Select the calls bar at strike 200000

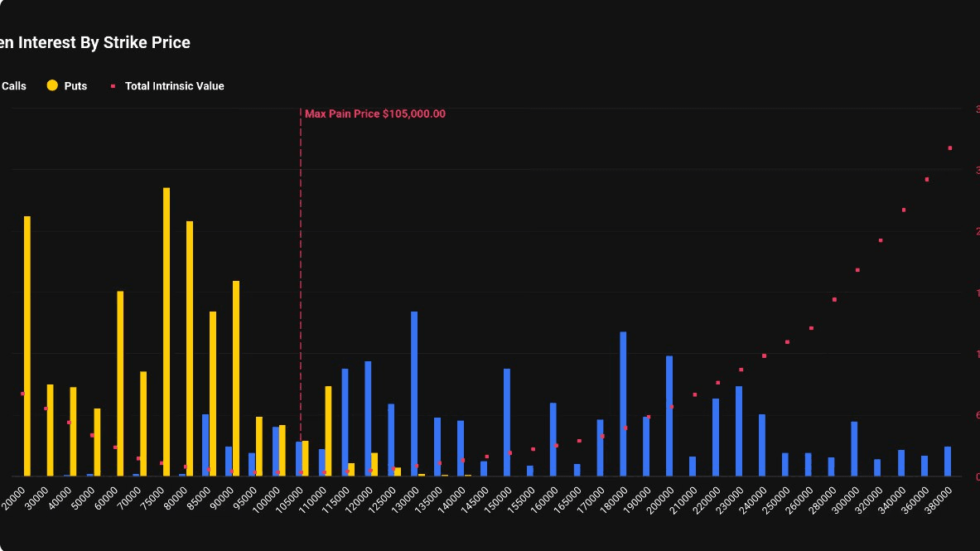click(669, 416)
